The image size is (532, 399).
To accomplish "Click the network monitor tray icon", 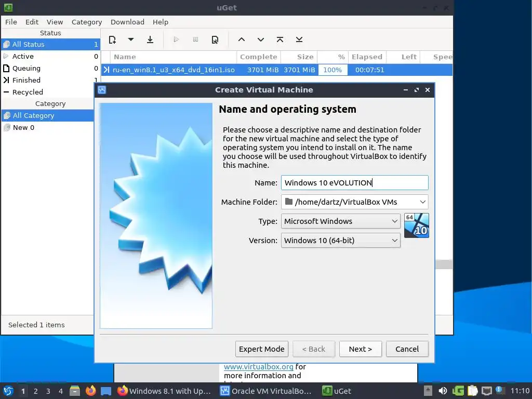I will [x=486, y=391].
